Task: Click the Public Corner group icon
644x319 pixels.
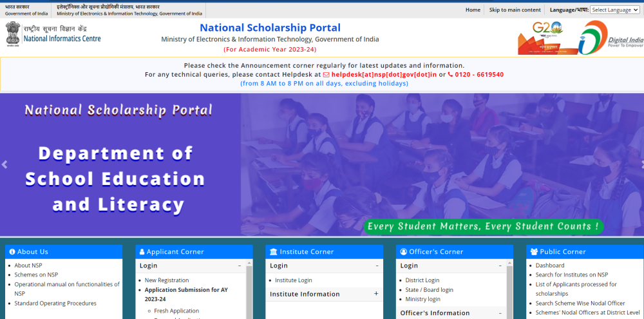Action: click(x=534, y=252)
